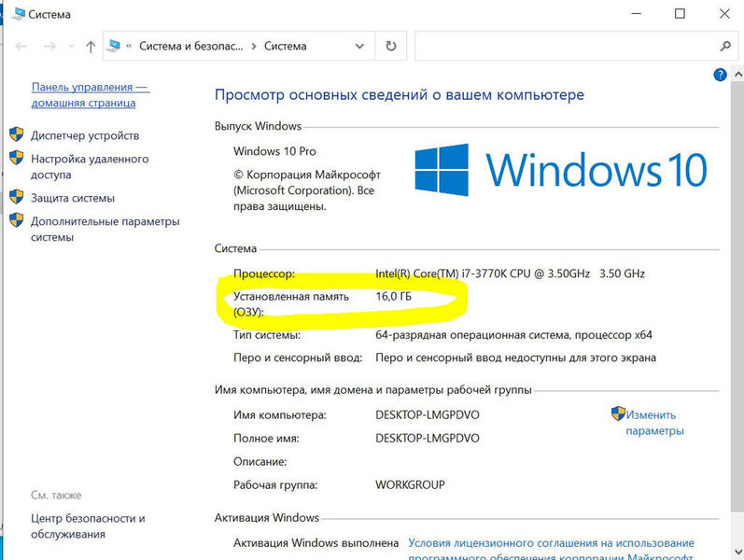Click breadcrumb chevron before 'Система и безопас...'

[129, 46]
